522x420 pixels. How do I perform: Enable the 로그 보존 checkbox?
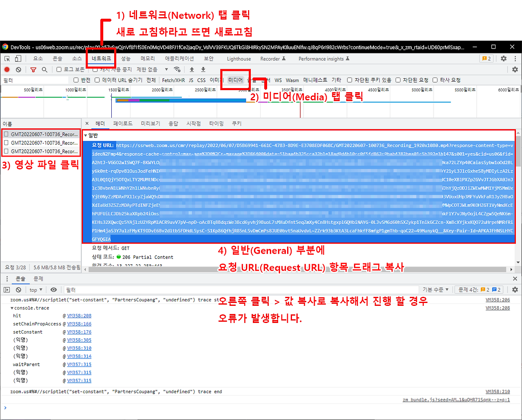(59, 69)
